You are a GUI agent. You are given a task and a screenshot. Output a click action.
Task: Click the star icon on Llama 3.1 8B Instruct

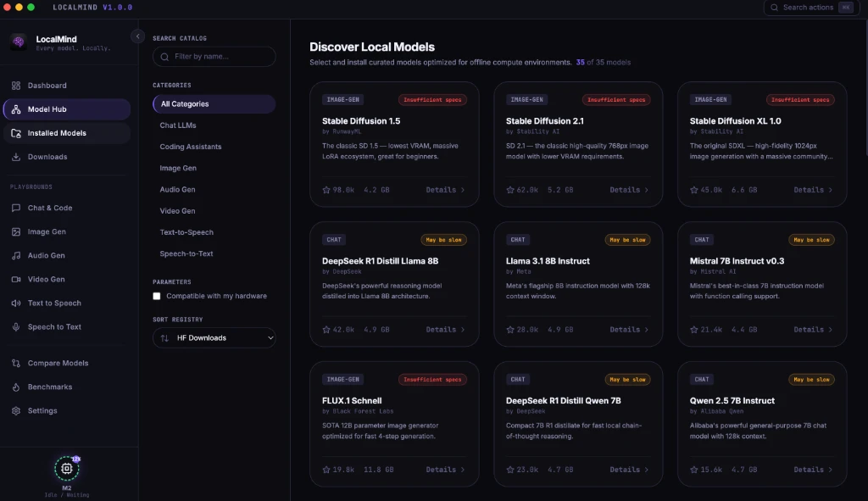(509, 330)
